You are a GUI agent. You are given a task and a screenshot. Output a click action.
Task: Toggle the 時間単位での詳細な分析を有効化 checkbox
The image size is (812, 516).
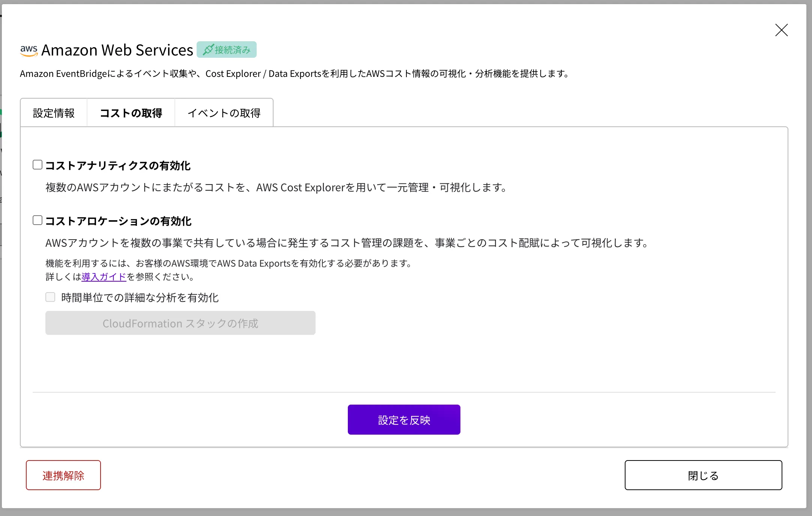(x=50, y=297)
